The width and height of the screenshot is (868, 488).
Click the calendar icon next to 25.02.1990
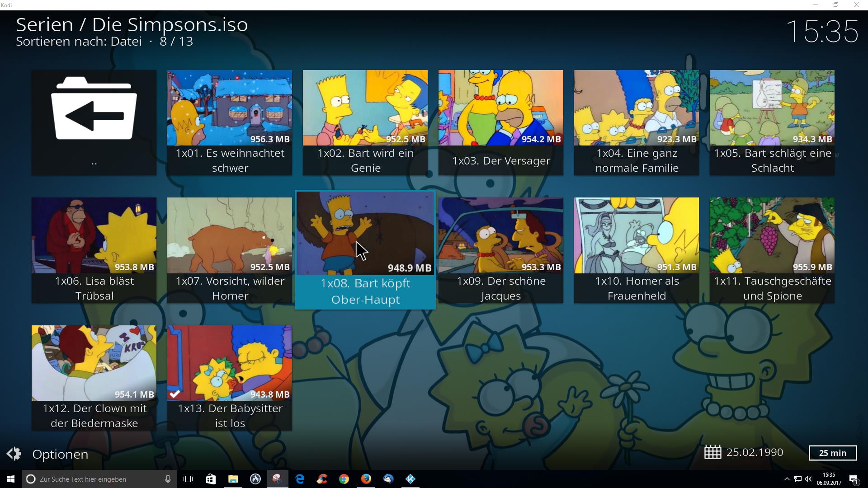[712, 452]
